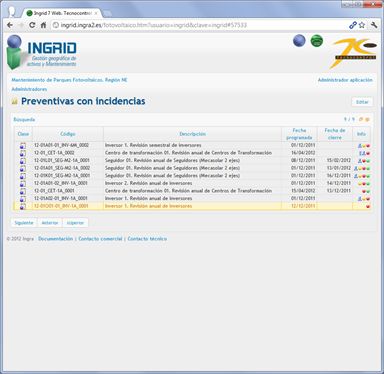Click the class icon of row 12-01_CET-1A_0002
The height and width of the screenshot is (374, 384).
[x=23, y=153]
